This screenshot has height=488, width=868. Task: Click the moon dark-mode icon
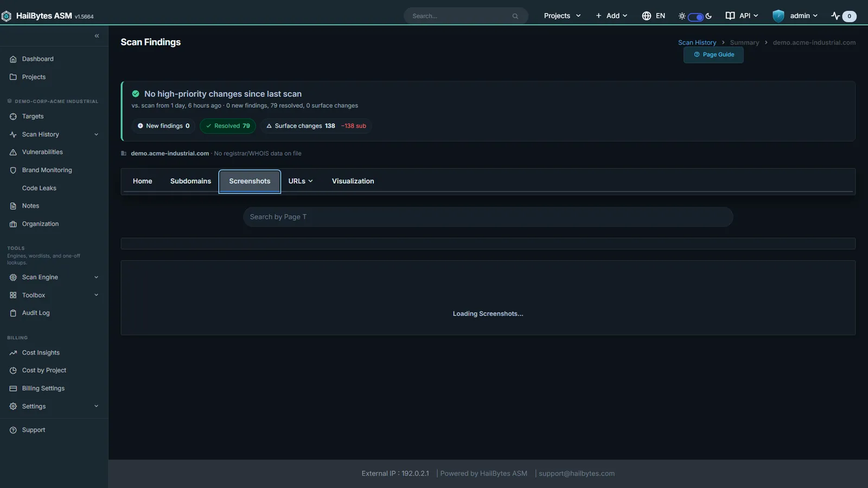(x=709, y=16)
